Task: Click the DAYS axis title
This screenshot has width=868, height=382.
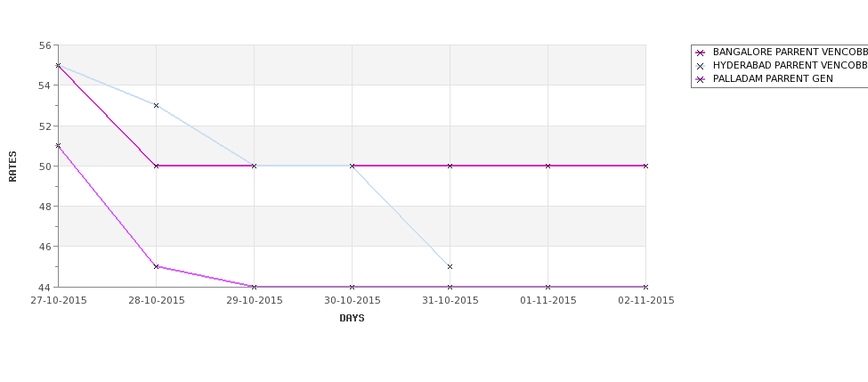Action: coord(352,318)
